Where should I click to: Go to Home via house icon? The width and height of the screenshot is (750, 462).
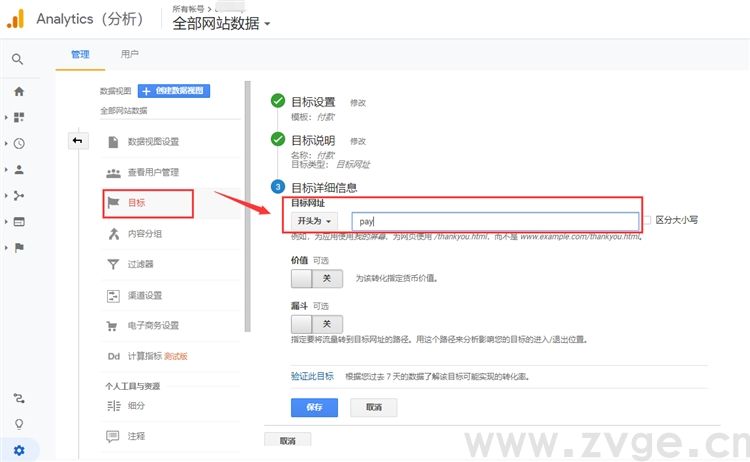tap(19, 91)
